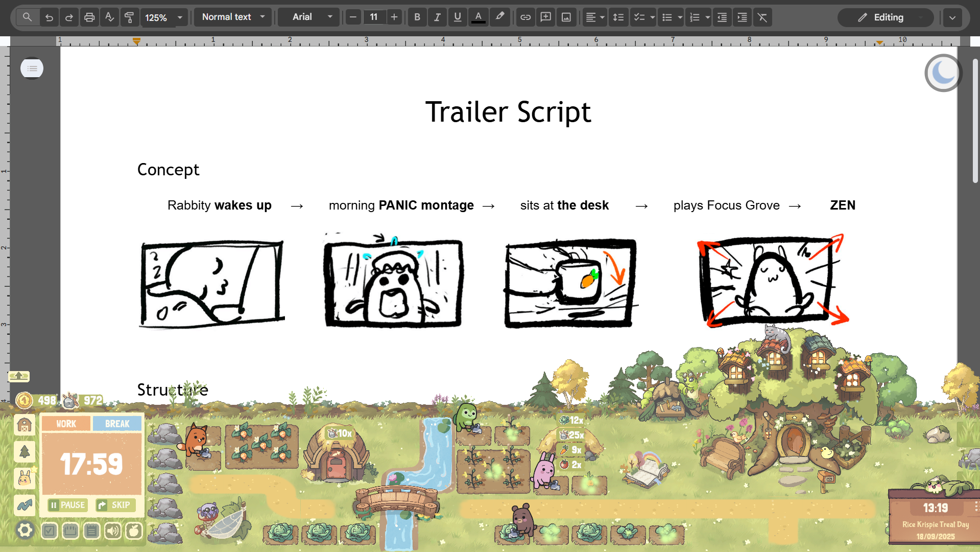Open the to-do checklist in the game
980x552 pixels.
click(49, 531)
